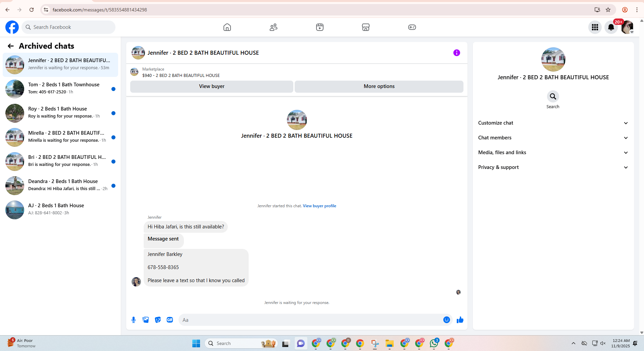This screenshot has width=644, height=351.
Task: Open the GIF picker
Action: [170, 320]
